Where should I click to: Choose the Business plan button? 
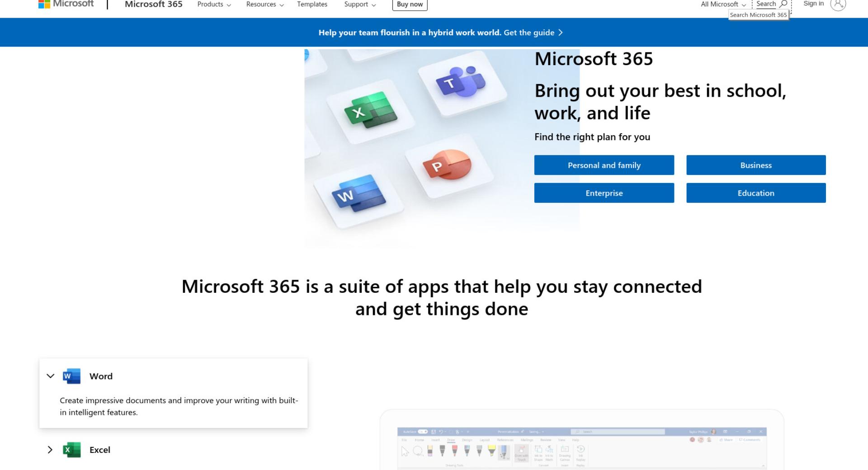[756, 165]
